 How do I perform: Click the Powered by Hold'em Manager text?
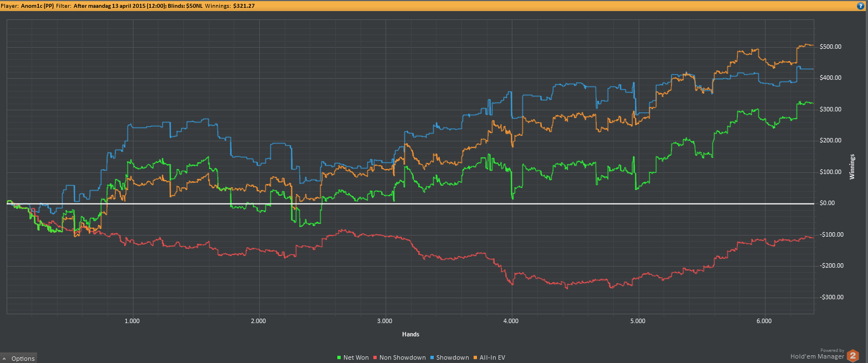coord(818,354)
